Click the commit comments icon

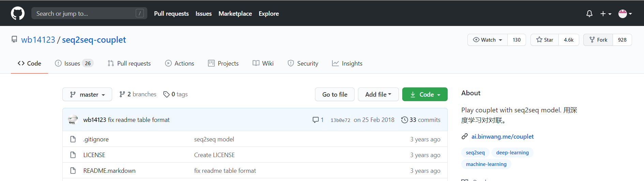(x=316, y=120)
